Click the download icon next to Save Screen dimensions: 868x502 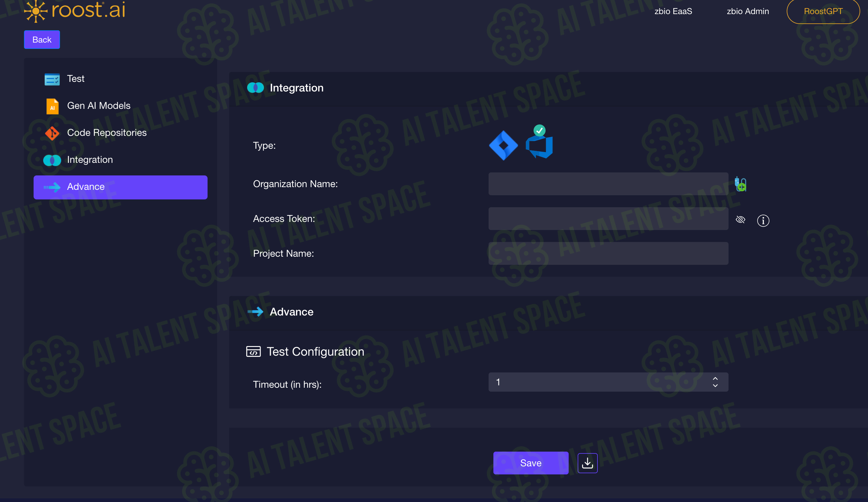pos(587,463)
